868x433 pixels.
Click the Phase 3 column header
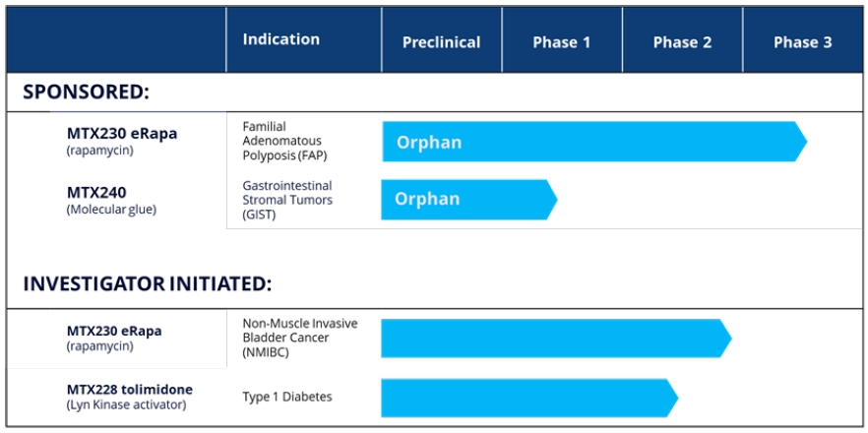pos(802,42)
